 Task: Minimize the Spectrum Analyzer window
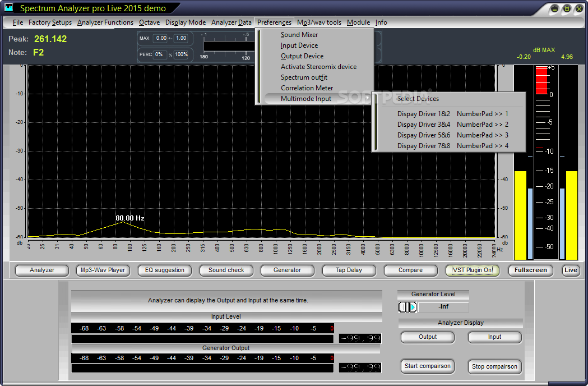(x=554, y=8)
